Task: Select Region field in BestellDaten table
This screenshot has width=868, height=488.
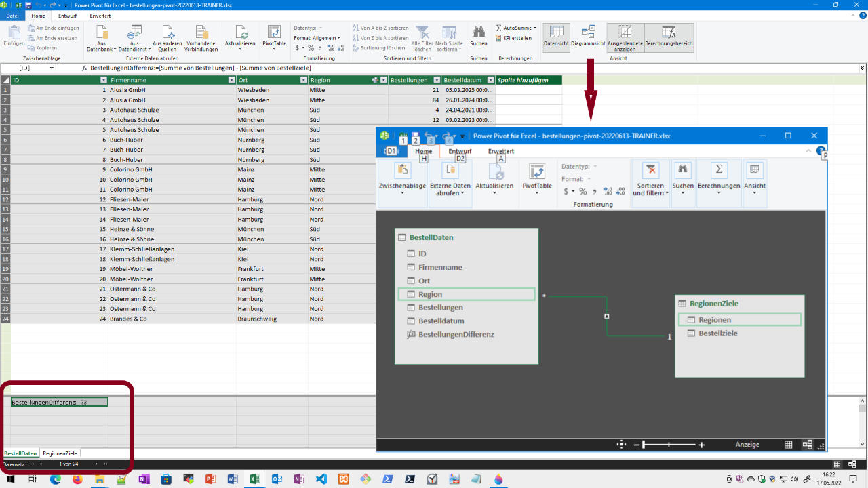Action: [x=466, y=294]
